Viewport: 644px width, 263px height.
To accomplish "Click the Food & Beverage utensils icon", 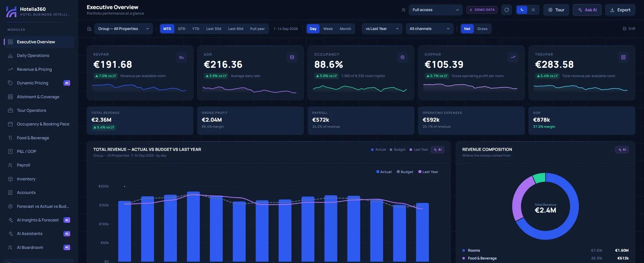I will (10, 138).
